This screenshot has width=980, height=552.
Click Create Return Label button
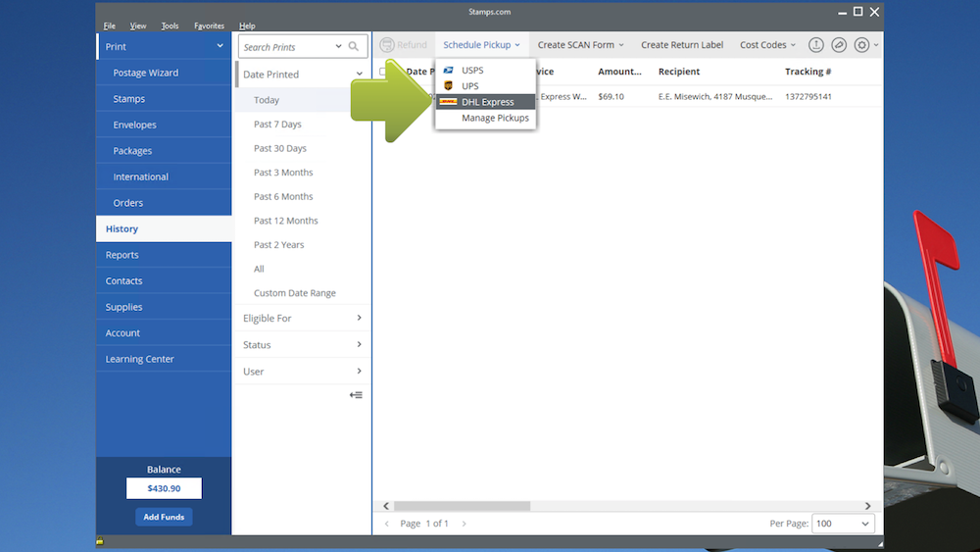[x=682, y=45]
